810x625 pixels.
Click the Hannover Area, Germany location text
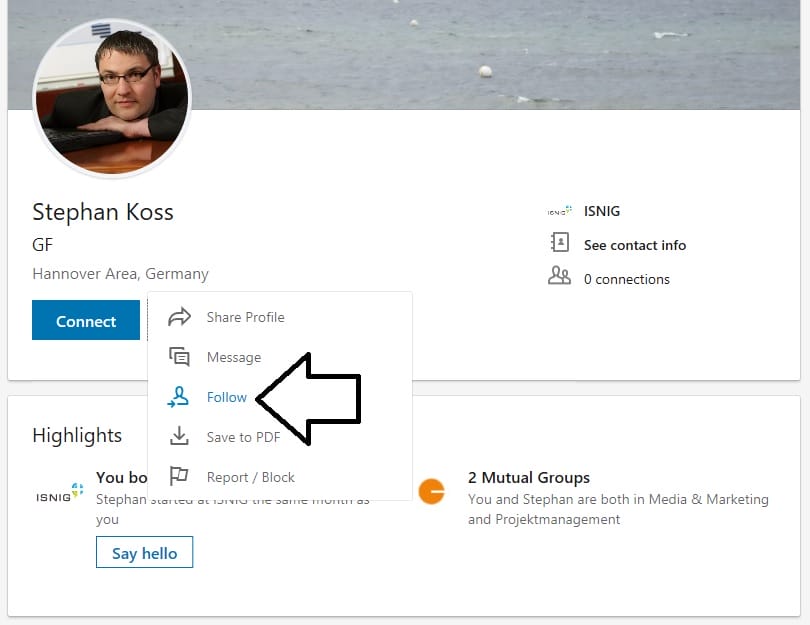click(x=120, y=274)
